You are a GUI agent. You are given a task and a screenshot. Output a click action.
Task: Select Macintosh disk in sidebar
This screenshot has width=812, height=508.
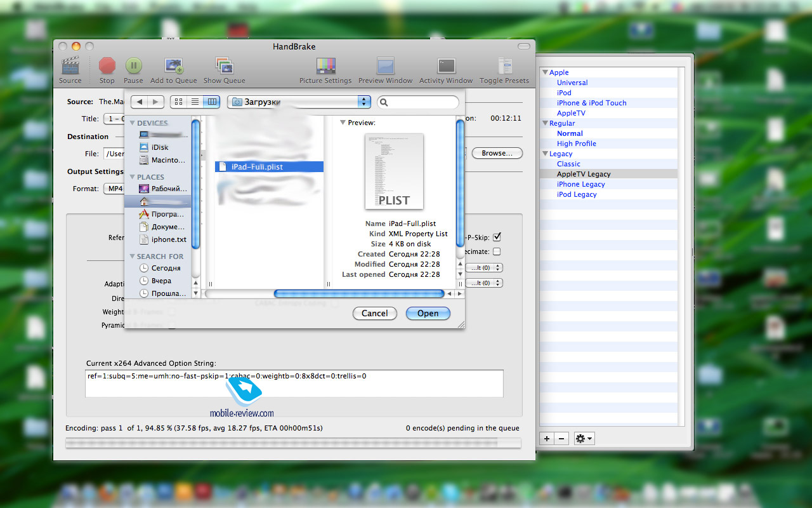pos(162,160)
